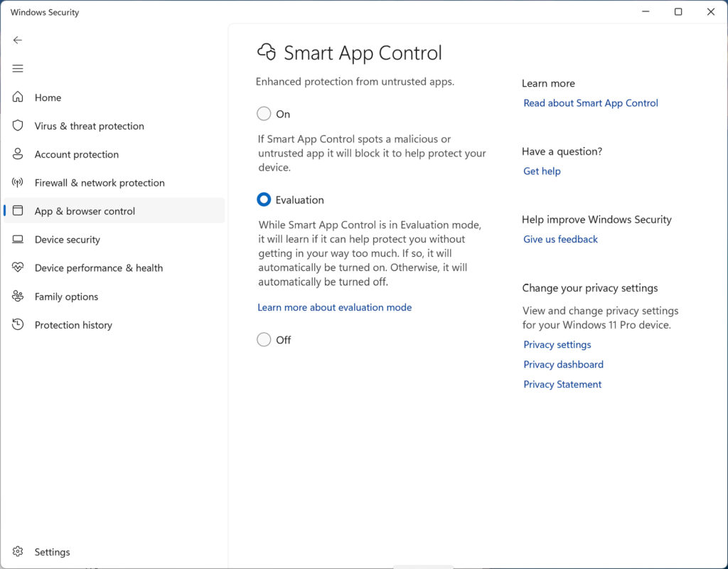Screen dimensions: 728x569
Task: Open Protection history page
Action: coord(114,324)
